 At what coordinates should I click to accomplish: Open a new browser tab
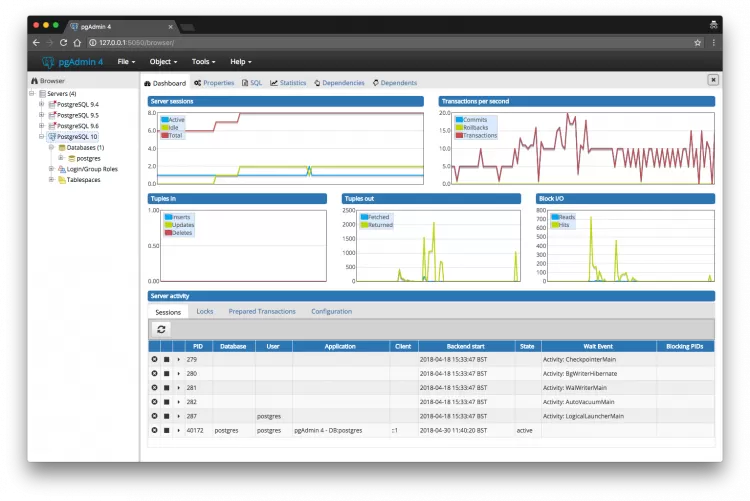pos(188,27)
